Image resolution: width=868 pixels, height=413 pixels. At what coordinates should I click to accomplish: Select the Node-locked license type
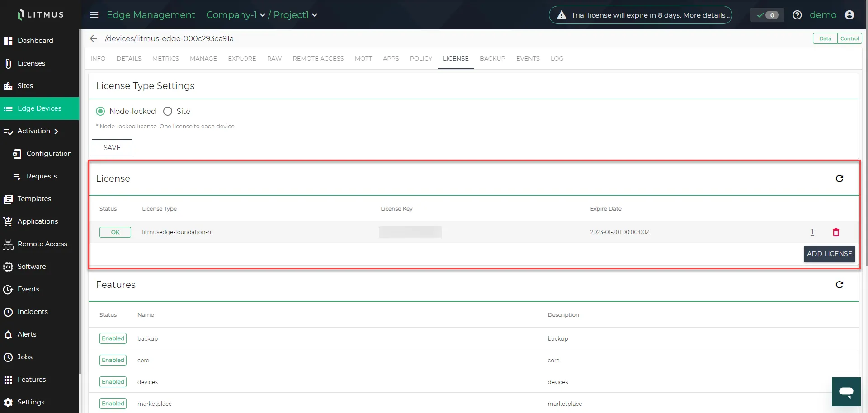[x=100, y=111]
